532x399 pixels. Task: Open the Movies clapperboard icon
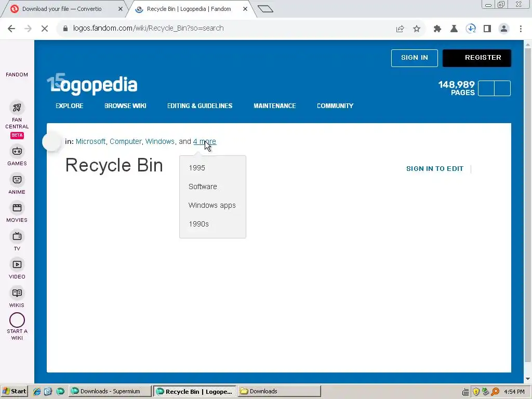coord(17,208)
